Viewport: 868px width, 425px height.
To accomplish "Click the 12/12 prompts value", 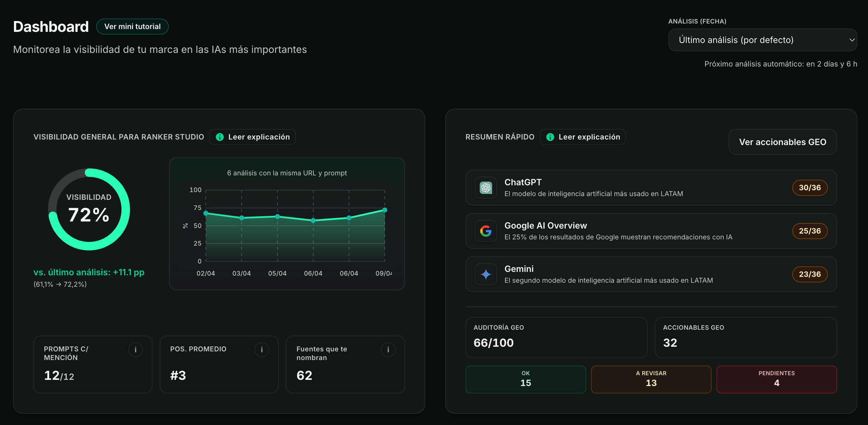I will click(59, 376).
